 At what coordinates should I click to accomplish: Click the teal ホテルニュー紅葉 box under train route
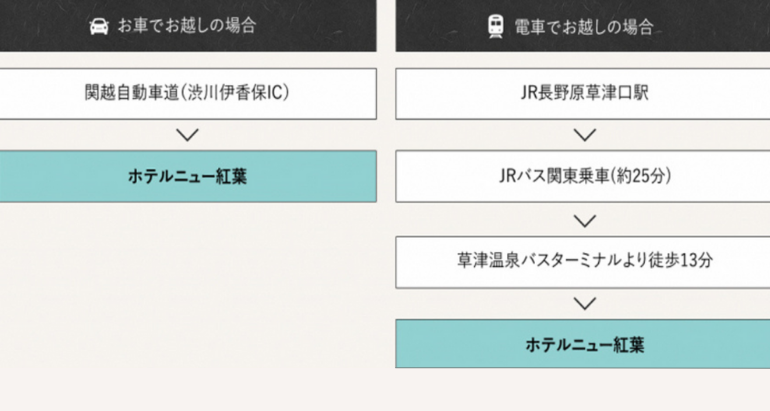point(585,345)
